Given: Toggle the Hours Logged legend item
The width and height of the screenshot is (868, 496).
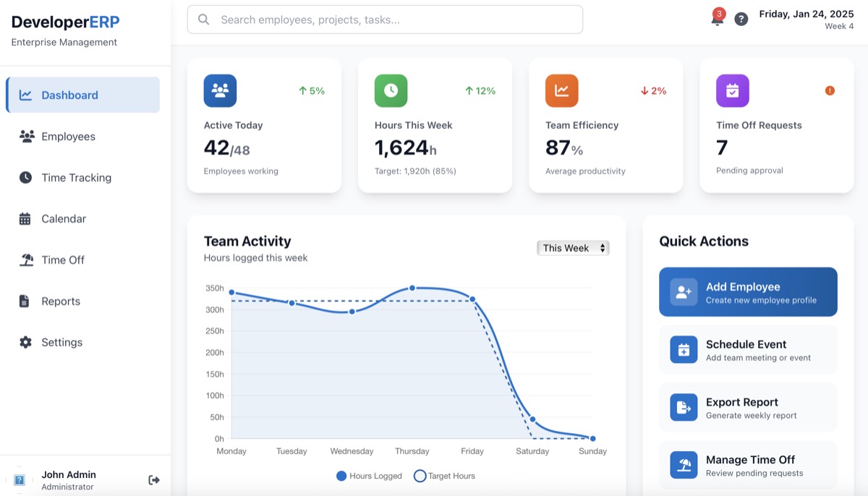Looking at the screenshot, I should pyautogui.click(x=369, y=476).
